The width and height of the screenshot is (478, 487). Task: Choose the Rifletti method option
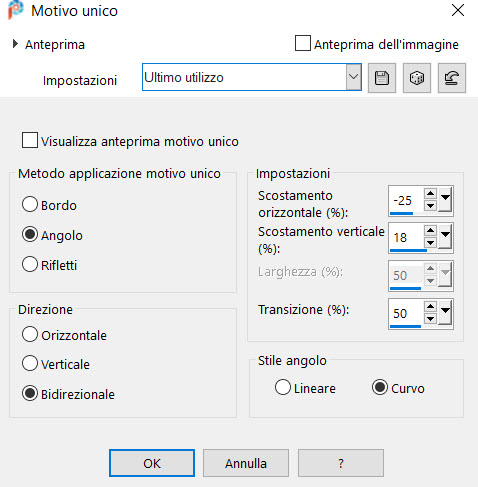click(x=30, y=264)
